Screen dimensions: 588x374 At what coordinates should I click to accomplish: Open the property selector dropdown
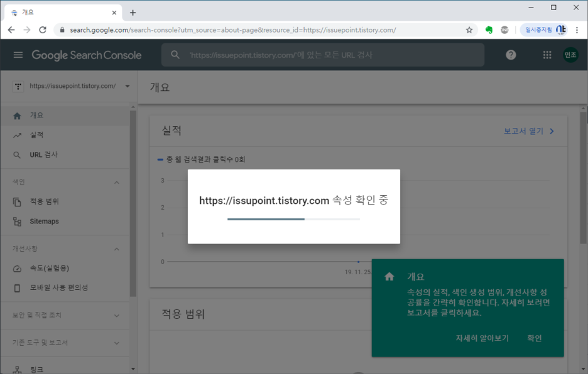pyautogui.click(x=71, y=86)
